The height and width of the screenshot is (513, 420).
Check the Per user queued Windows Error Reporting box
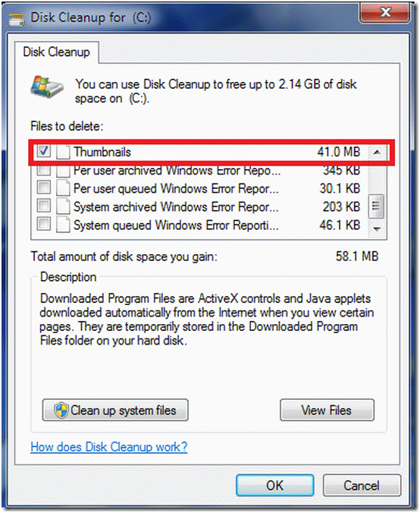[43, 187]
